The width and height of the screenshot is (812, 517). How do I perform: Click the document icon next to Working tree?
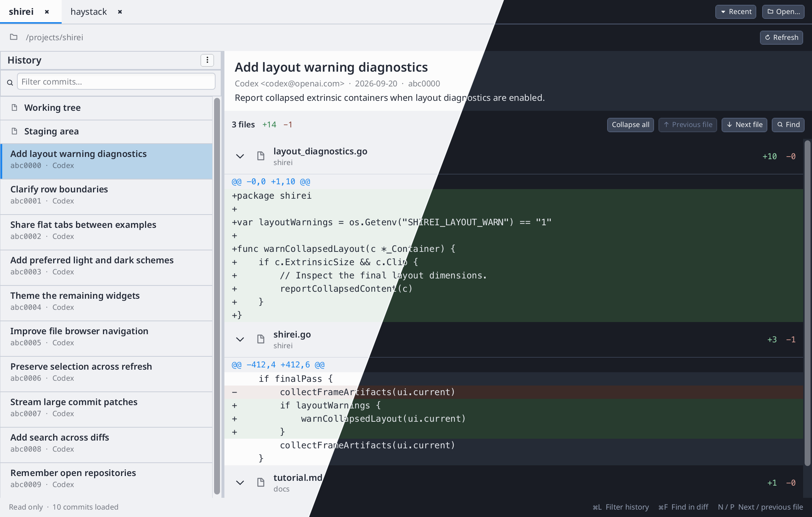click(x=14, y=107)
